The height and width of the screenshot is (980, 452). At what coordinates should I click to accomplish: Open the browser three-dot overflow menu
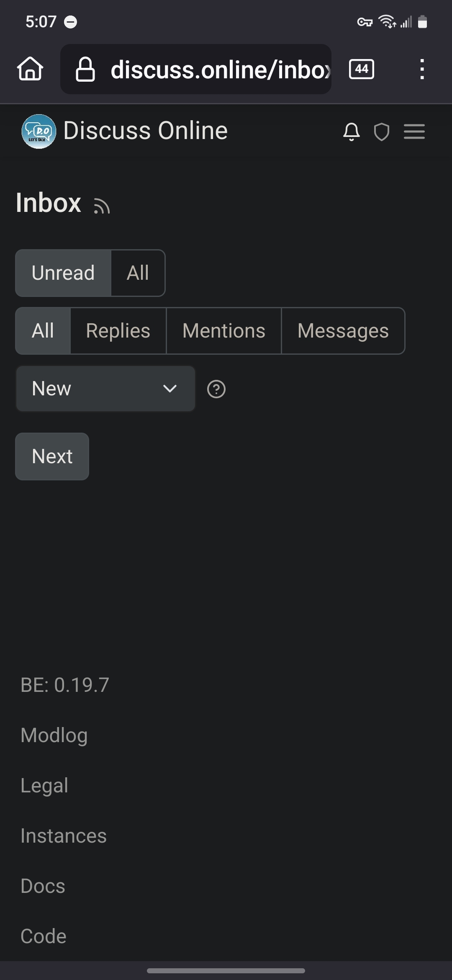point(422,69)
